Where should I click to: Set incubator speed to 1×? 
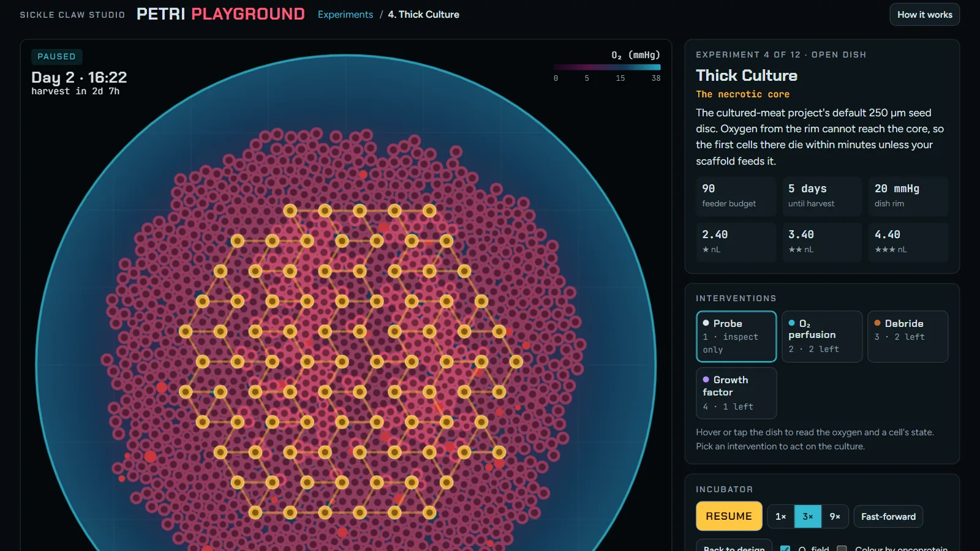tap(781, 517)
